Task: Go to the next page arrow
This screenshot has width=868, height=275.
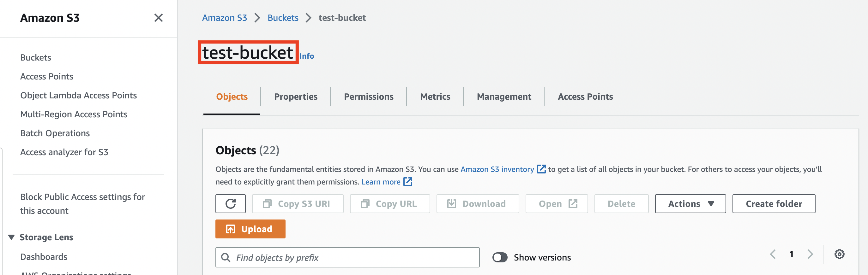Action: (810, 254)
